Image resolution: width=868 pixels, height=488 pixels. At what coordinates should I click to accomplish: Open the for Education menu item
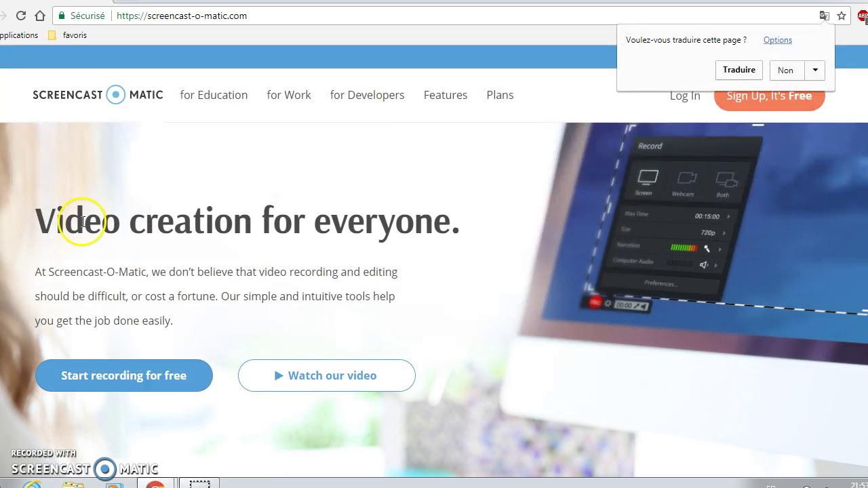coord(214,95)
